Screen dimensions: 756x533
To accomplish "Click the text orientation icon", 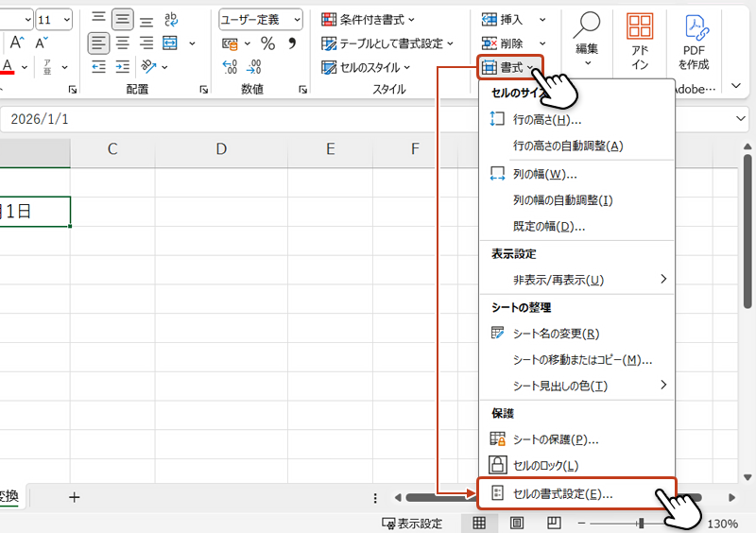I will 148,66.
